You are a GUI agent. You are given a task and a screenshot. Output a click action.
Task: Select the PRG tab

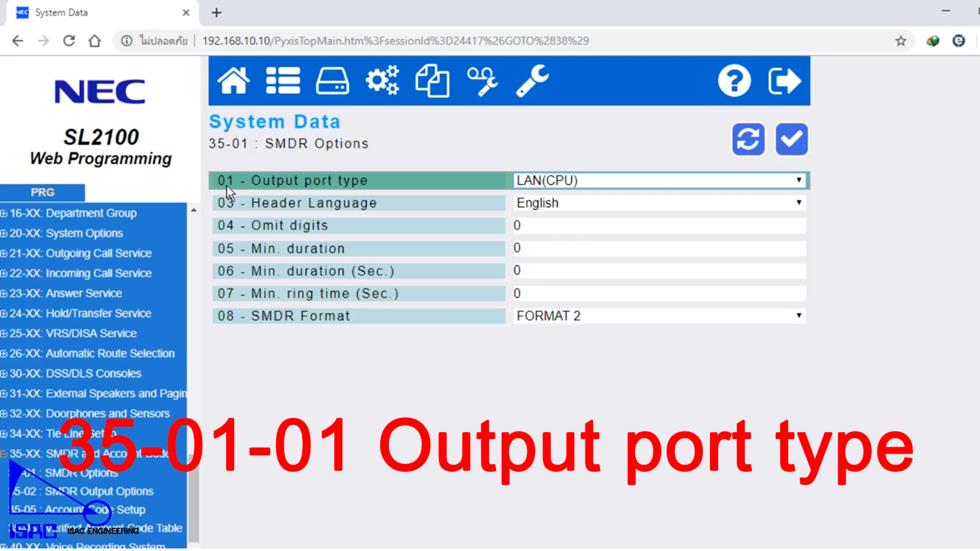tap(42, 192)
